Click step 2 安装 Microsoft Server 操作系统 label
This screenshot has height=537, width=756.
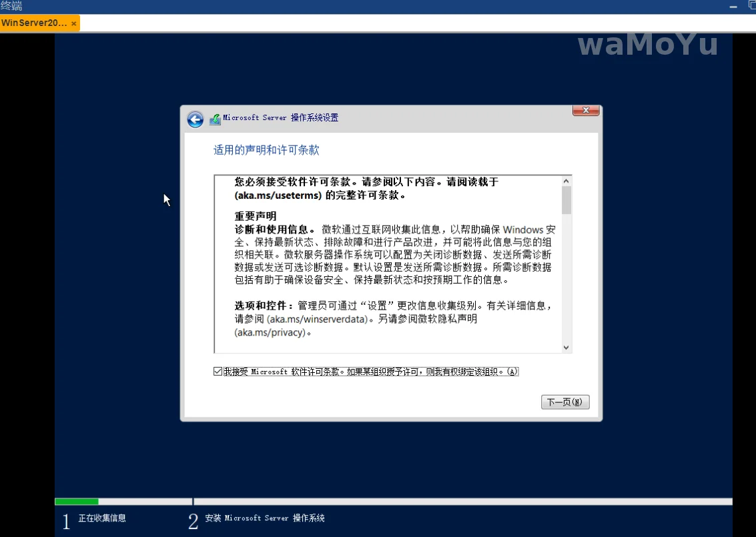(265, 518)
